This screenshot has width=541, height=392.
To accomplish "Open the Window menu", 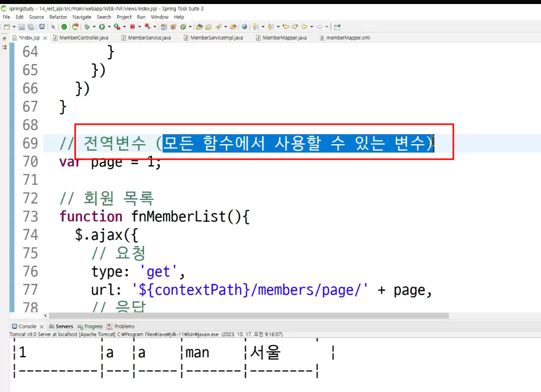I will point(159,17).
